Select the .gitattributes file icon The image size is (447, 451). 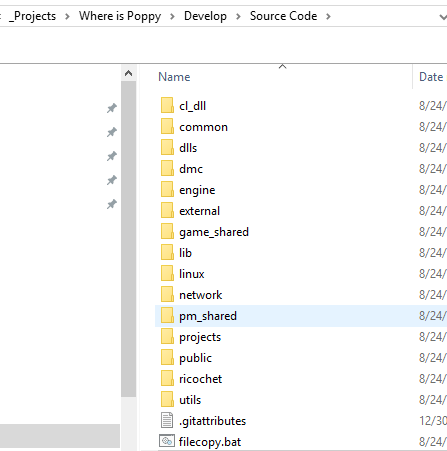[167, 420]
